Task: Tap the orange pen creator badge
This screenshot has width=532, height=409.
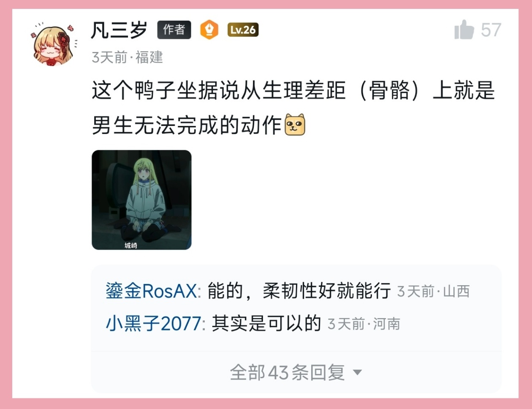Action: point(209,30)
